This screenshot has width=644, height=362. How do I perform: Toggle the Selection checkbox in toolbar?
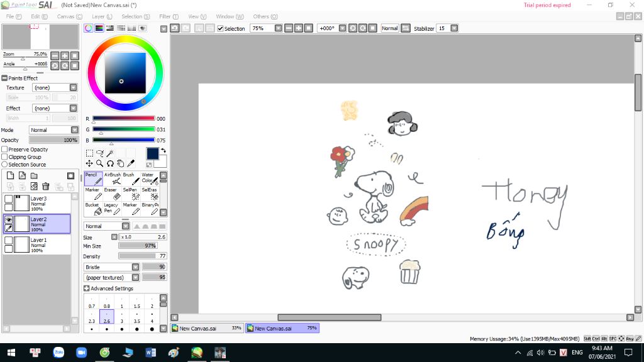(221, 28)
